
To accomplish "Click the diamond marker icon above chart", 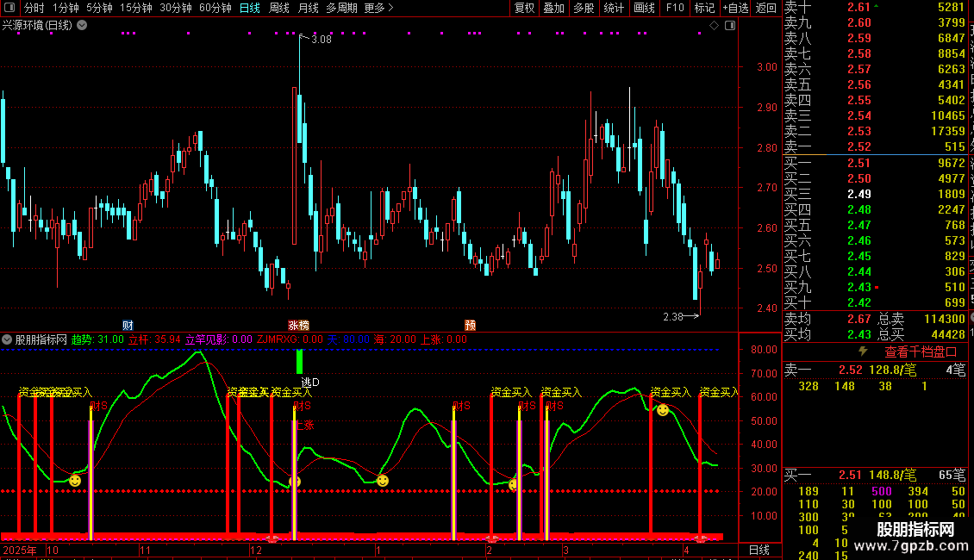I will 714,26.
